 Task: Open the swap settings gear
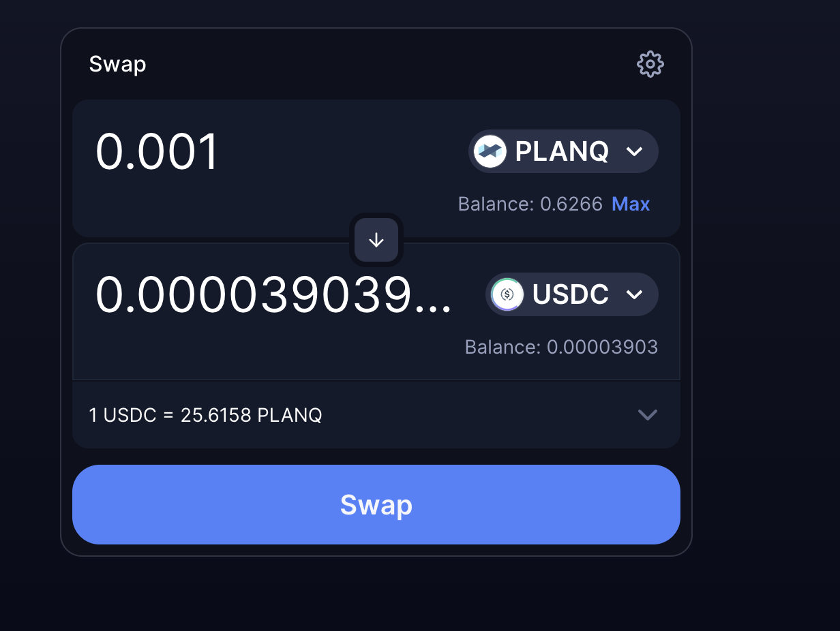[650, 64]
